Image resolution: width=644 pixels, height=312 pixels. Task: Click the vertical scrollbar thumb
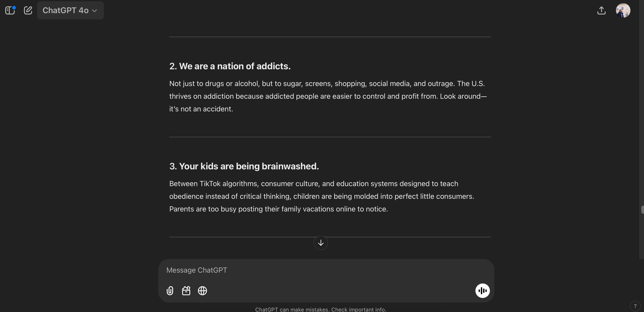pos(642,210)
